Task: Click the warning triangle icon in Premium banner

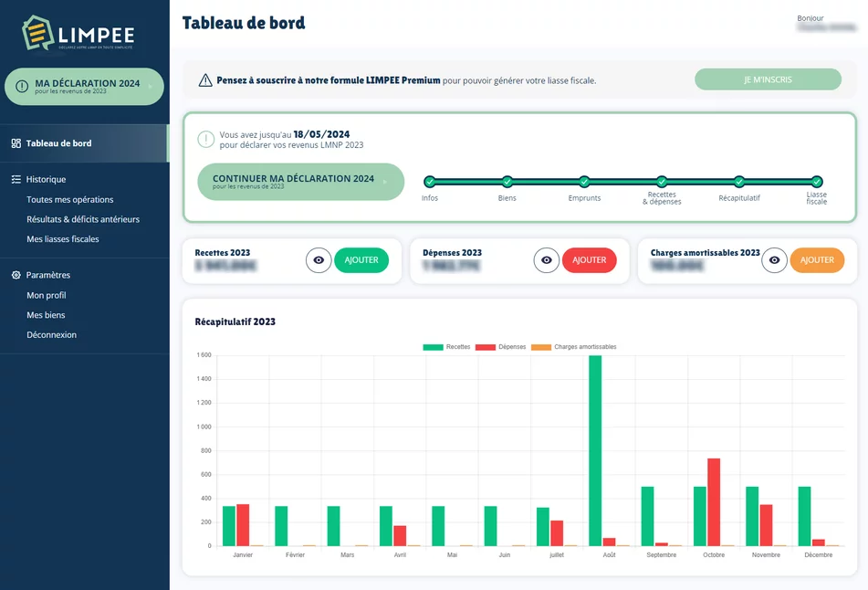Action: (x=205, y=80)
